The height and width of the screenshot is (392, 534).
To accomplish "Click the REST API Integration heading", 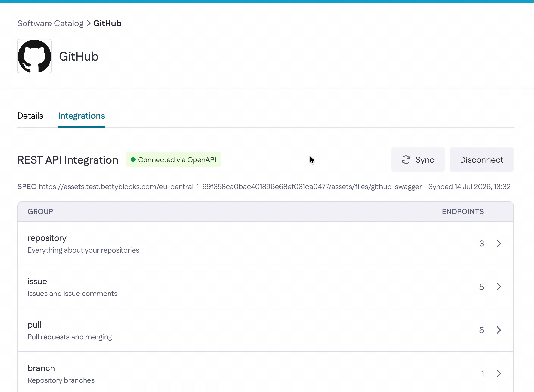I will pos(68,160).
